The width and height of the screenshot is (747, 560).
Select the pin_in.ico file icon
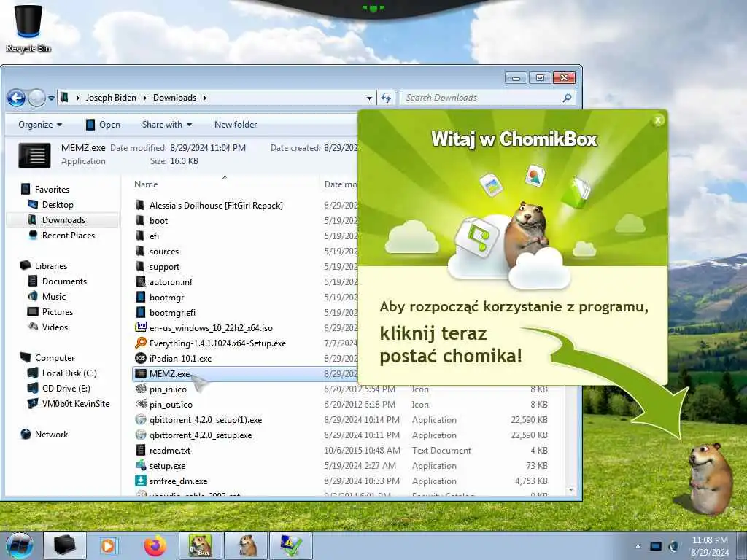pyautogui.click(x=141, y=389)
